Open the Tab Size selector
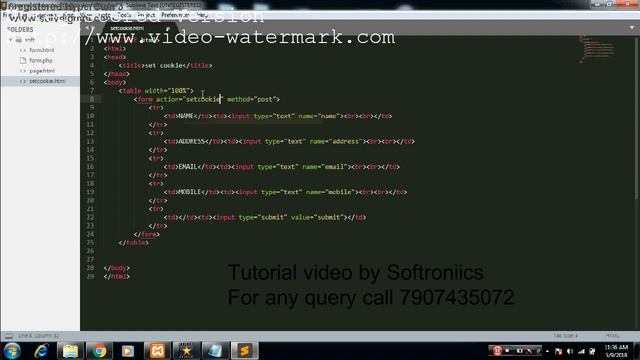Viewport: 640px width, 360px height. (x=566, y=336)
